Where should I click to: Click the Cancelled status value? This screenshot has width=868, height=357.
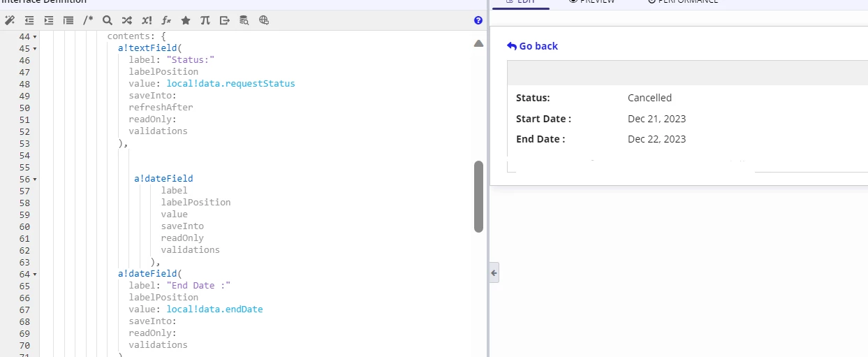click(x=649, y=98)
